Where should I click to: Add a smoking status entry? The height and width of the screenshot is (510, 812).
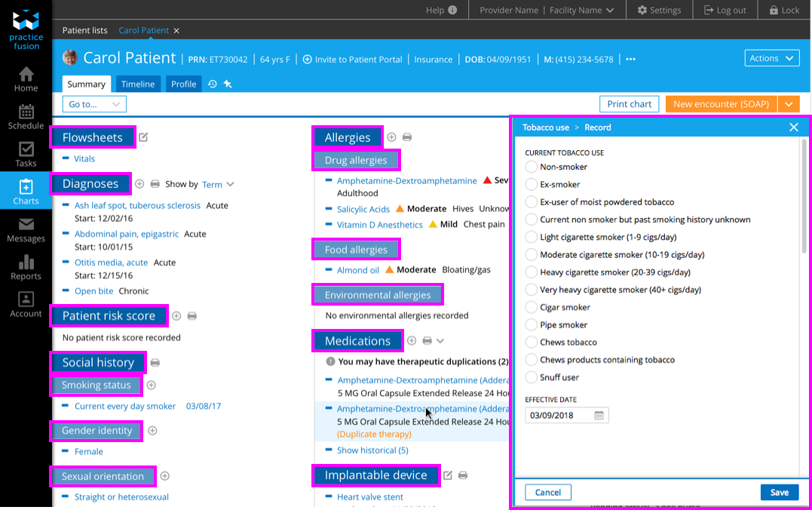[x=151, y=386]
